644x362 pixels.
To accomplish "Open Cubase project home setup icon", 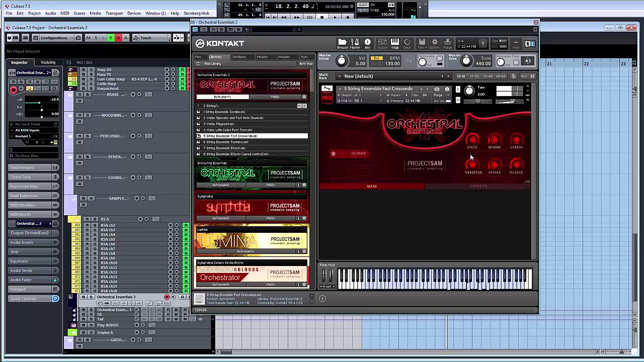I will click(78, 38).
